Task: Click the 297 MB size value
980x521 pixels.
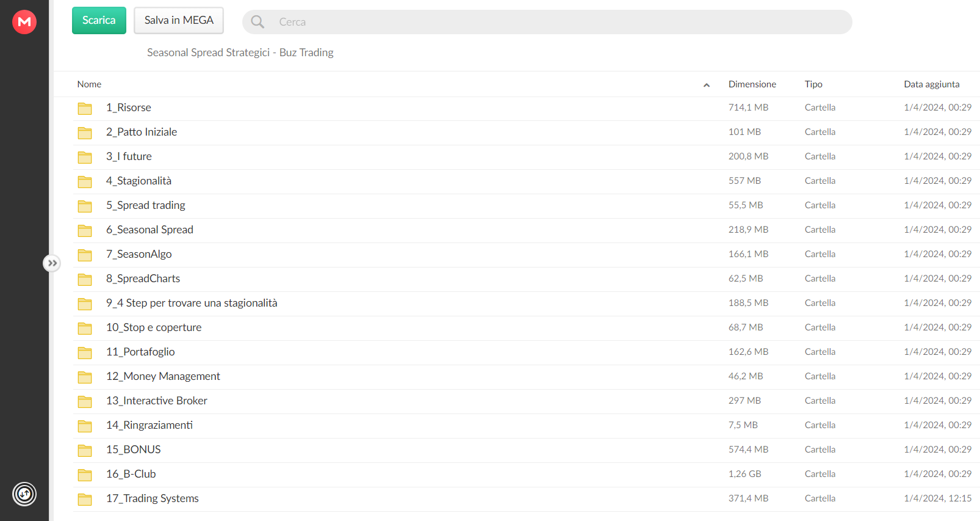Action: pyautogui.click(x=744, y=401)
